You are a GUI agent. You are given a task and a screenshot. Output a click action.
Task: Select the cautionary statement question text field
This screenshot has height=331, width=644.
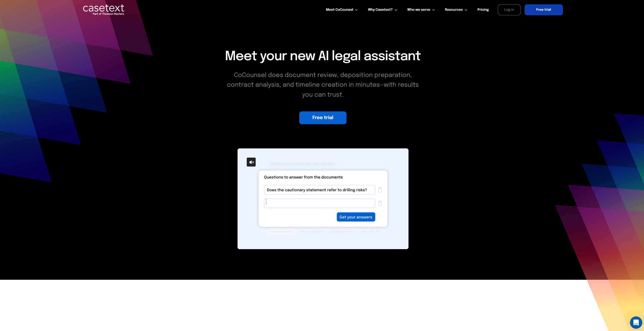click(319, 189)
